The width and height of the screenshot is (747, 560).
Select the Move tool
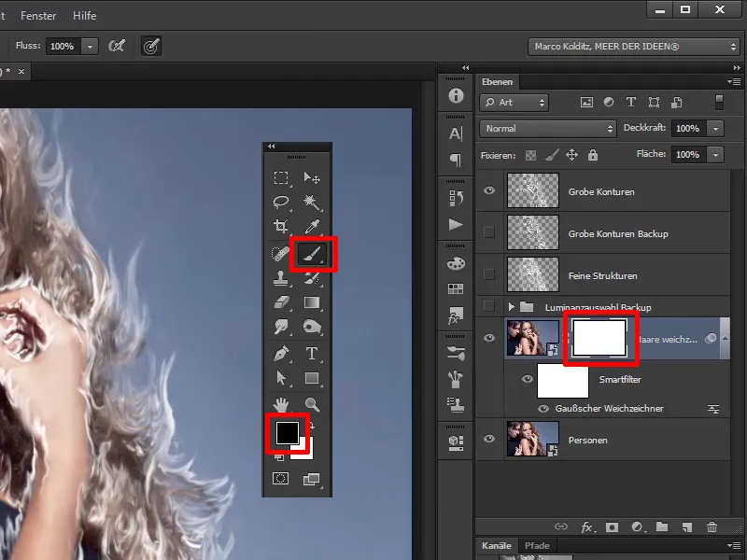(312, 178)
